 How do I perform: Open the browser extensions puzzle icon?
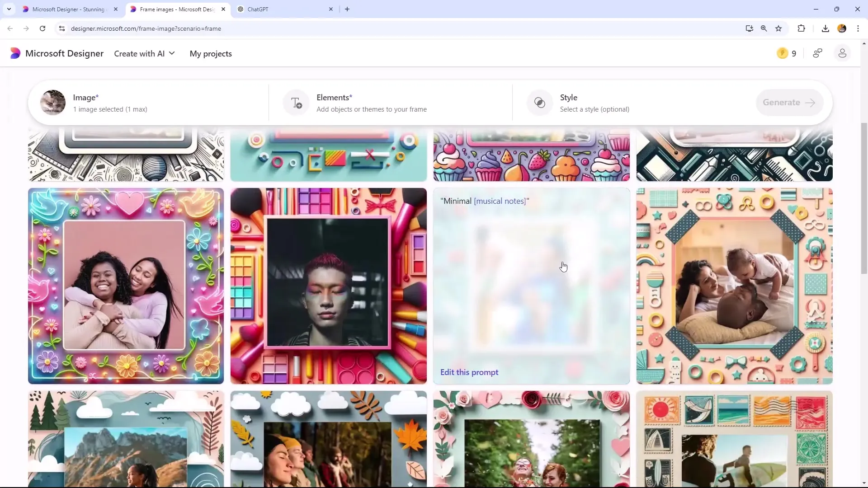click(801, 28)
